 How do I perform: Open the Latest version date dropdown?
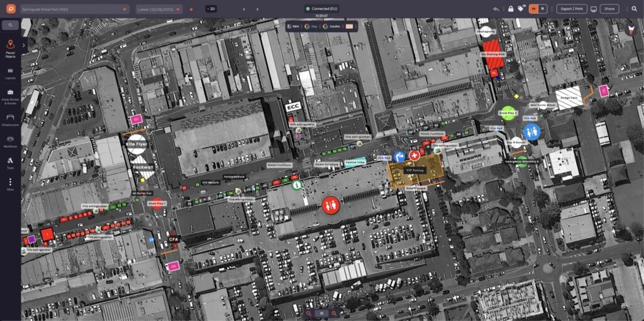click(x=159, y=9)
